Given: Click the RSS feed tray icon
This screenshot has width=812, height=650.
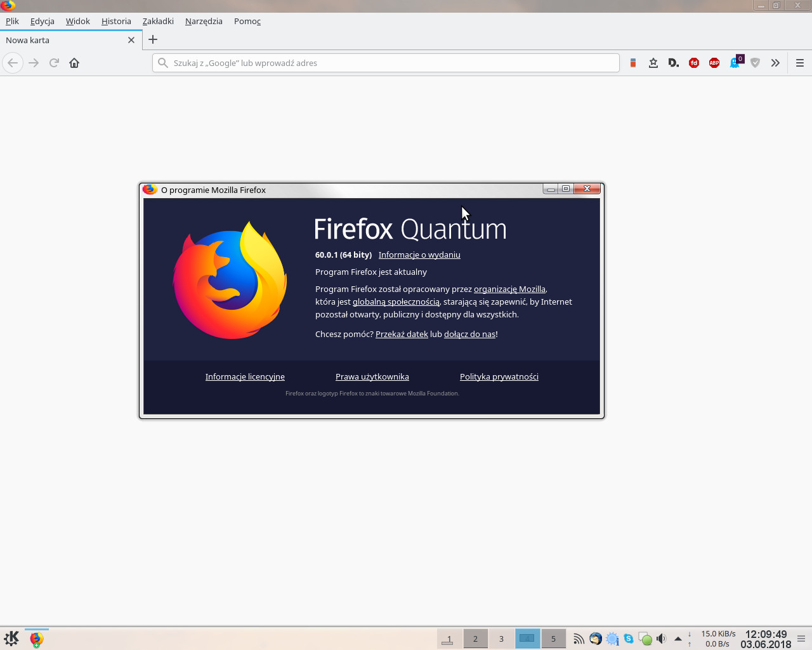Looking at the screenshot, I should [579, 639].
